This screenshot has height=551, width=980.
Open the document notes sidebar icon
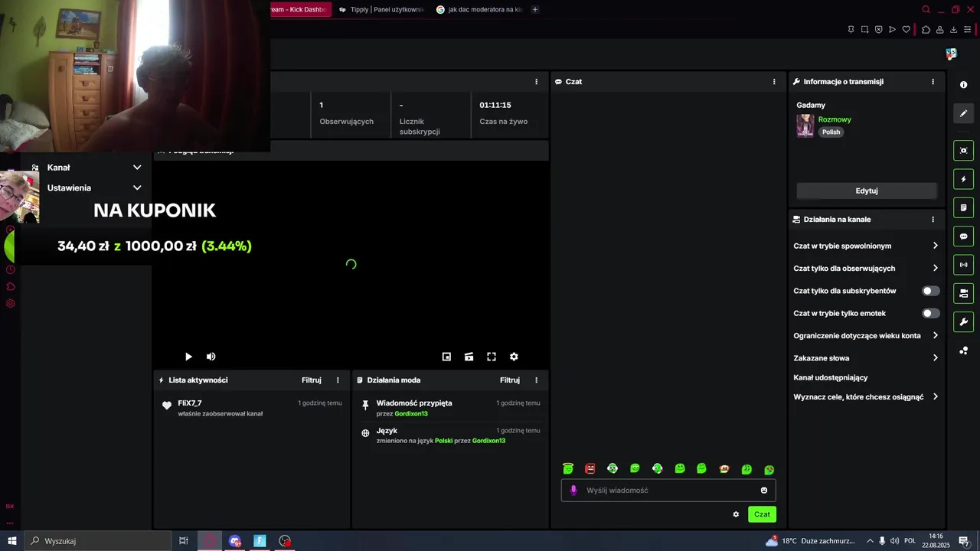click(963, 207)
